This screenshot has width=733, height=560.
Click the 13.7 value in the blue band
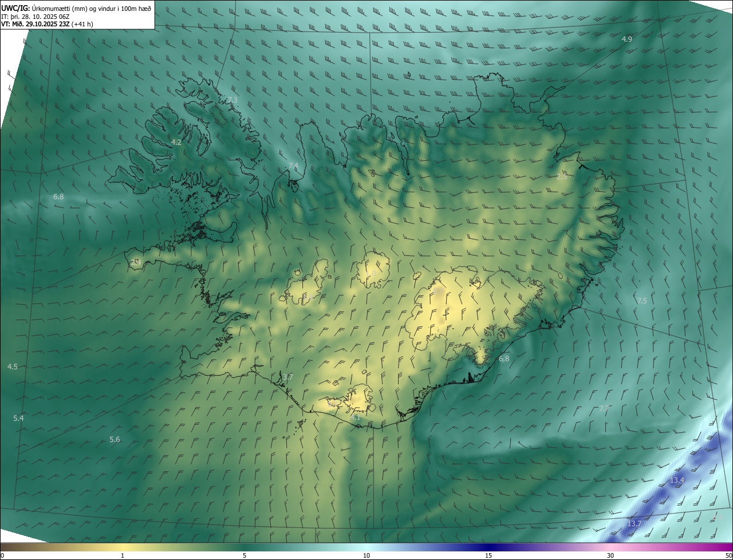click(x=634, y=524)
